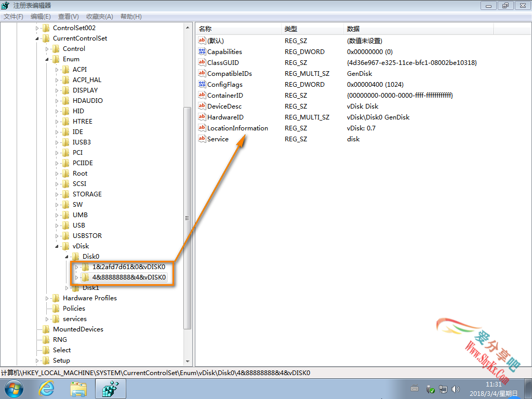The width and height of the screenshot is (532, 399).
Task: Open the 帮助(H) menu
Action: point(131,16)
